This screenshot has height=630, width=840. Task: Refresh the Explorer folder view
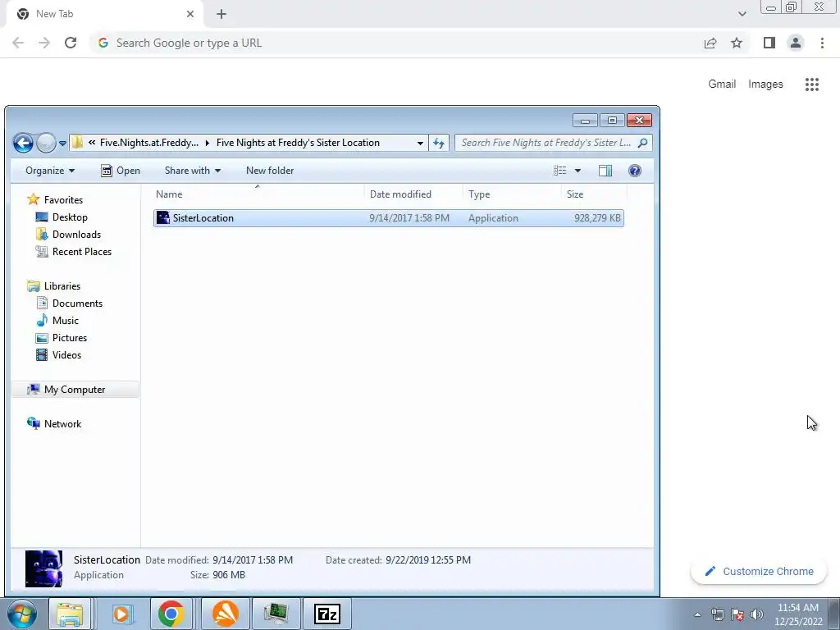point(439,143)
